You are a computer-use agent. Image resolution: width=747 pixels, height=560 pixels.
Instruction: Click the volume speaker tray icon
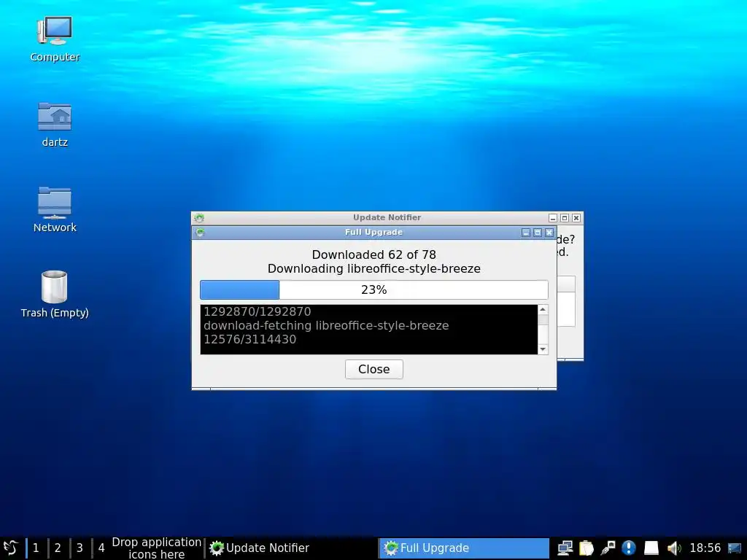673,548
